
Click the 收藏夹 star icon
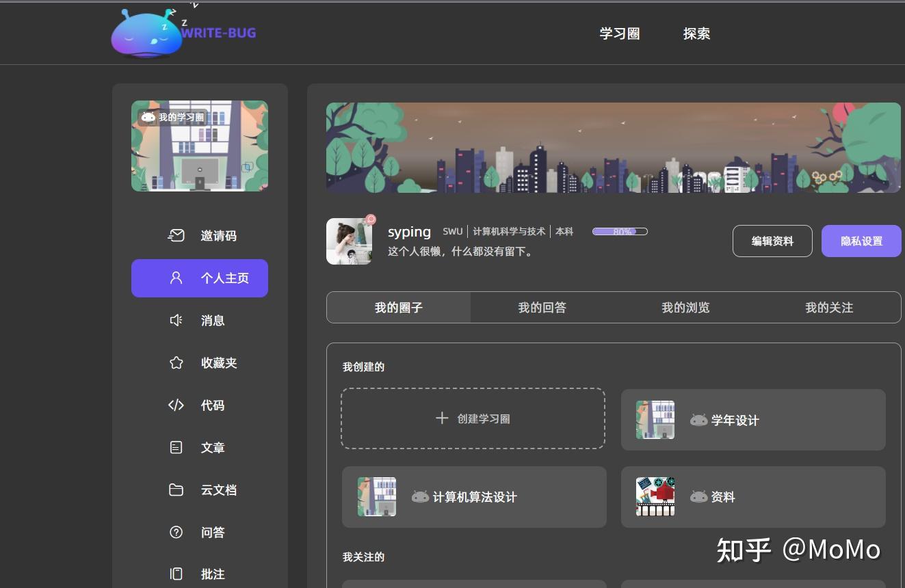tap(176, 362)
